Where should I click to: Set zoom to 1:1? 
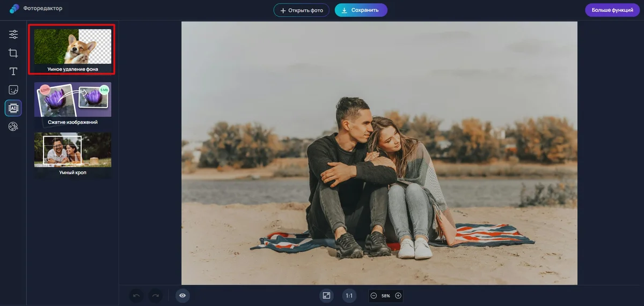pos(349,295)
